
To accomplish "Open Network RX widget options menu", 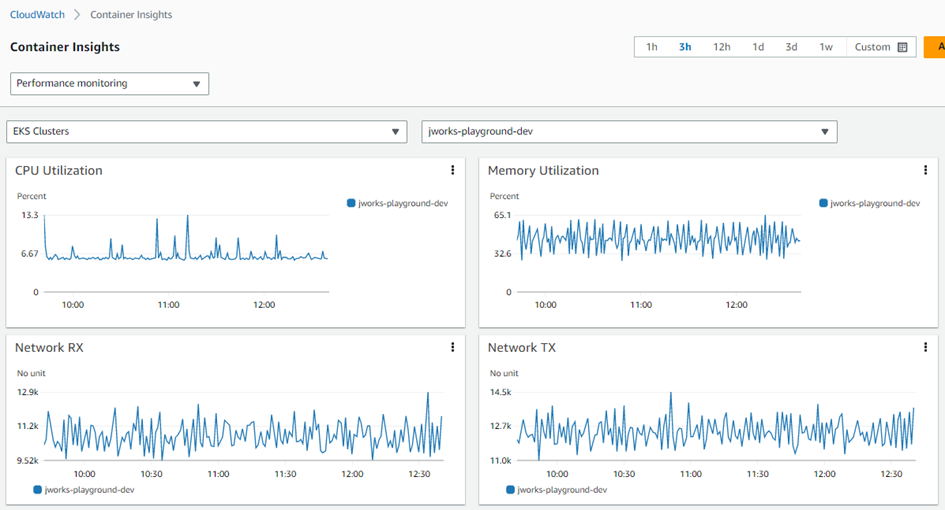I will coord(453,347).
